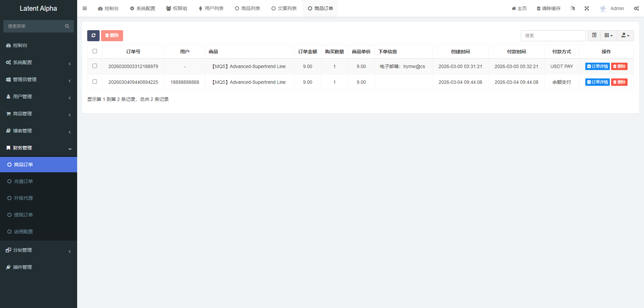
Task: Open the export data dropdown
Action: (x=625, y=36)
